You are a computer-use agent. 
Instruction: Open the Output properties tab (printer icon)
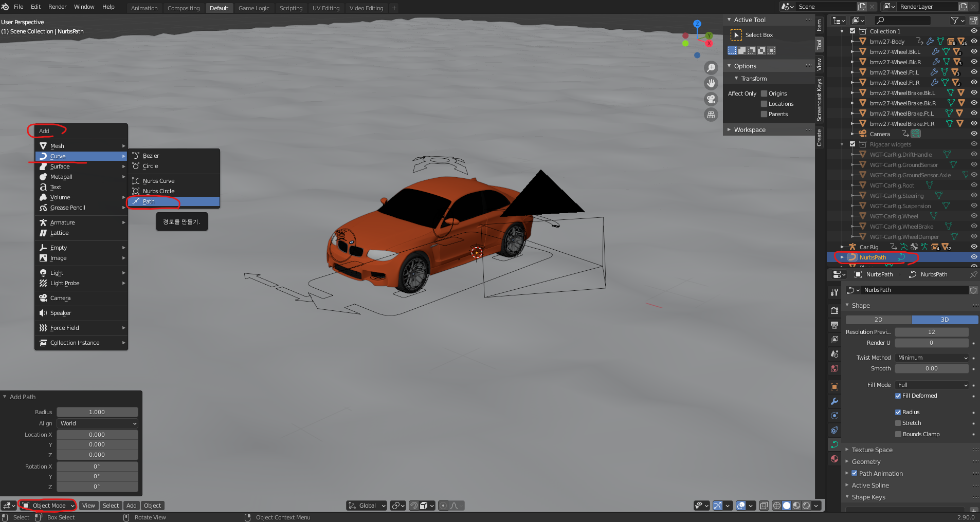[834, 325]
